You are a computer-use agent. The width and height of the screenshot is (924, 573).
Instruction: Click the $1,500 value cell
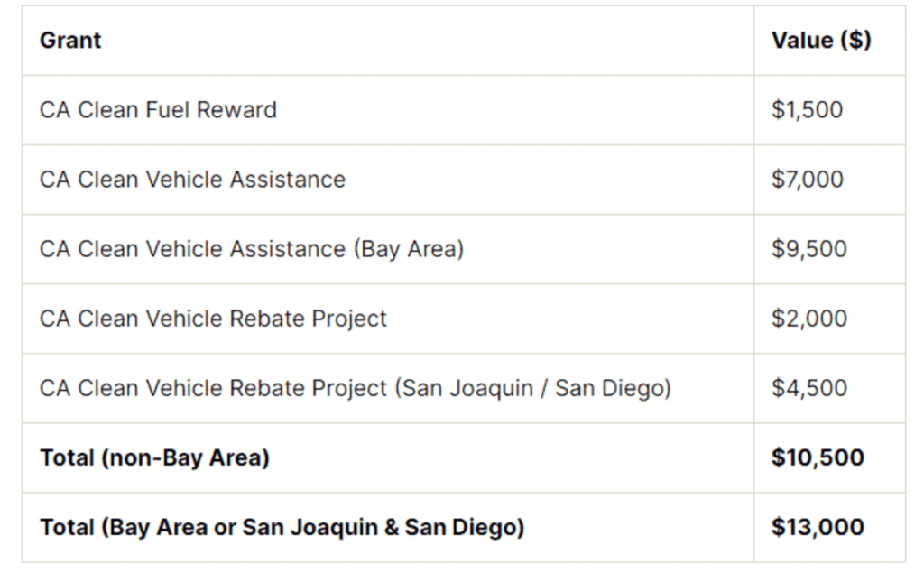[807, 110]
